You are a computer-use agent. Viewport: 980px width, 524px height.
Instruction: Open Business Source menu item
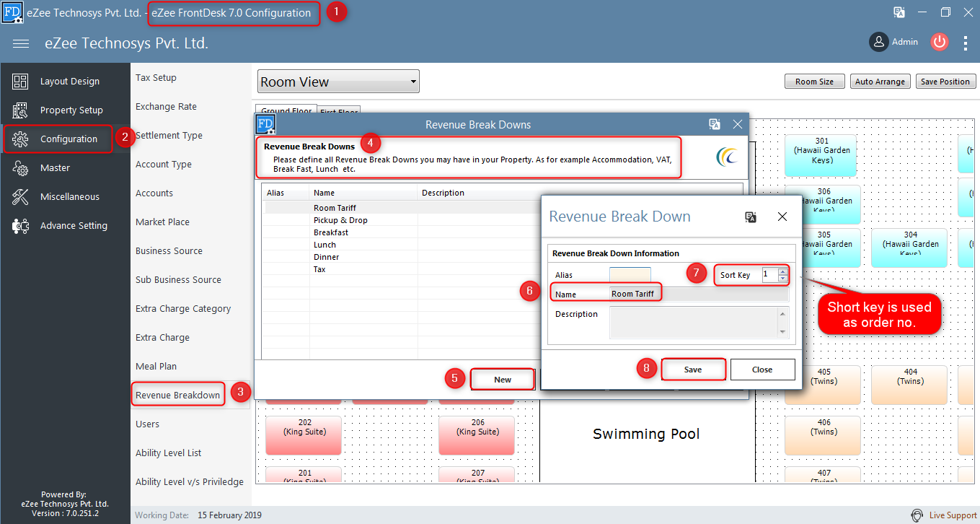(169, 251)
